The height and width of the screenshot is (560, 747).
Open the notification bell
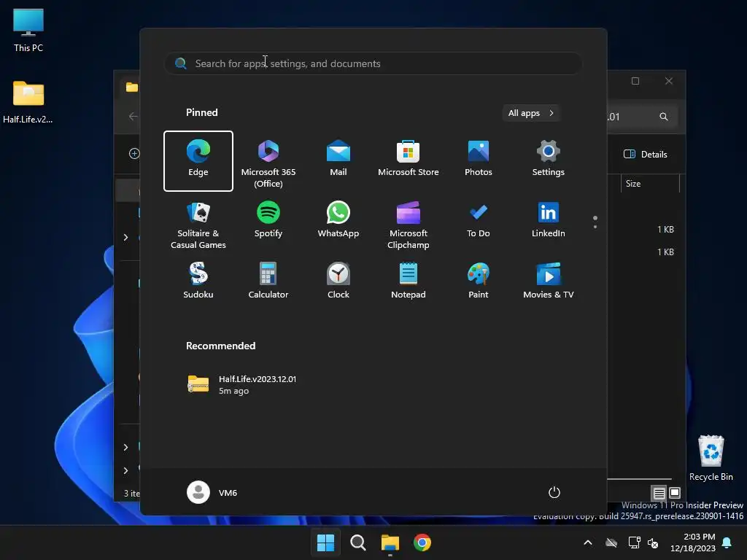coord(727,542)
